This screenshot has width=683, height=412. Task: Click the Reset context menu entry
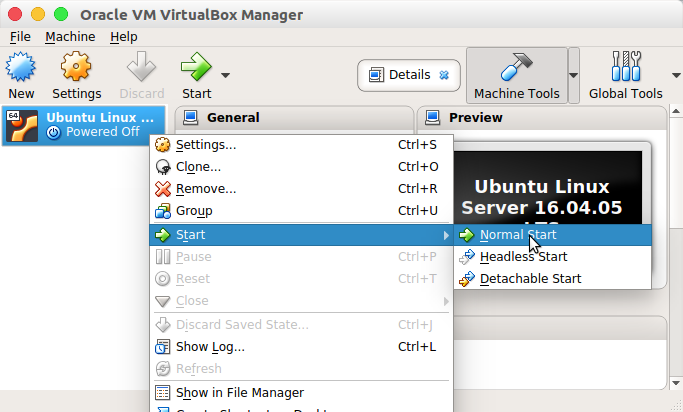[x=301, y=279]
